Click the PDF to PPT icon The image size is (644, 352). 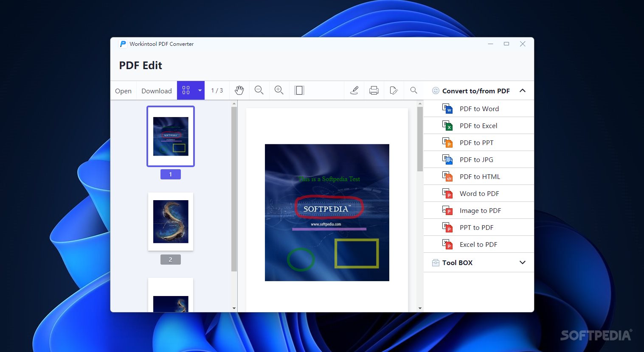pyautogui.click(x=447, y=142)
